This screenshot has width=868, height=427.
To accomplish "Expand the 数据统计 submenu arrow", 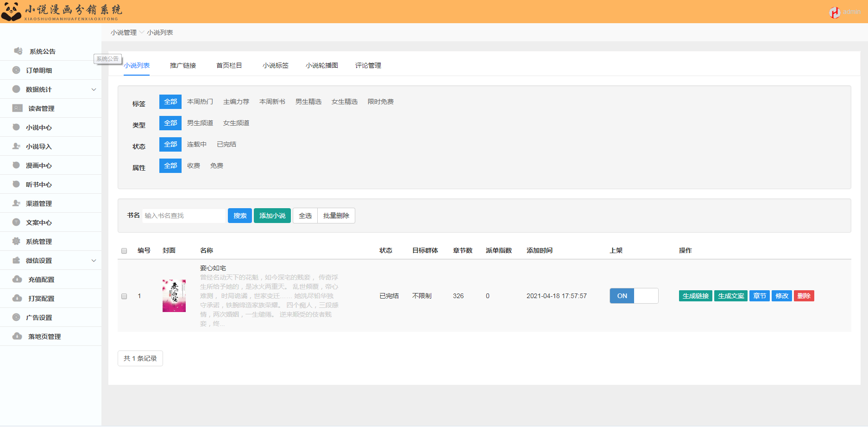I will pos(94,89).
